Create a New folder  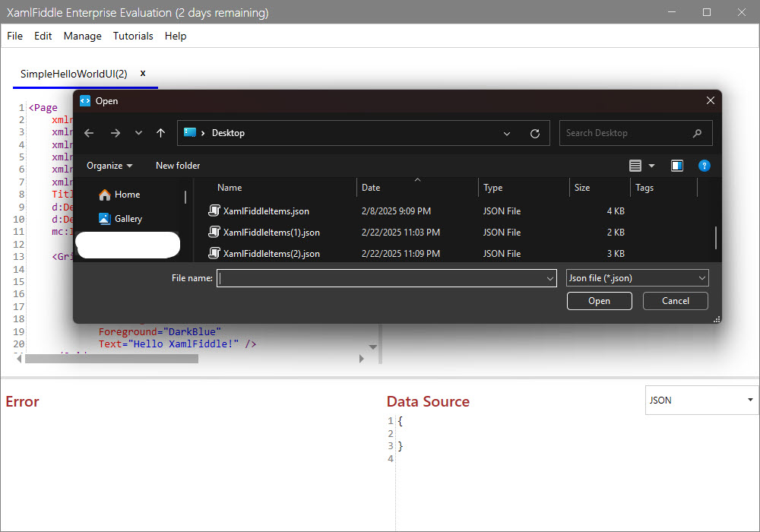click(178, 166)
